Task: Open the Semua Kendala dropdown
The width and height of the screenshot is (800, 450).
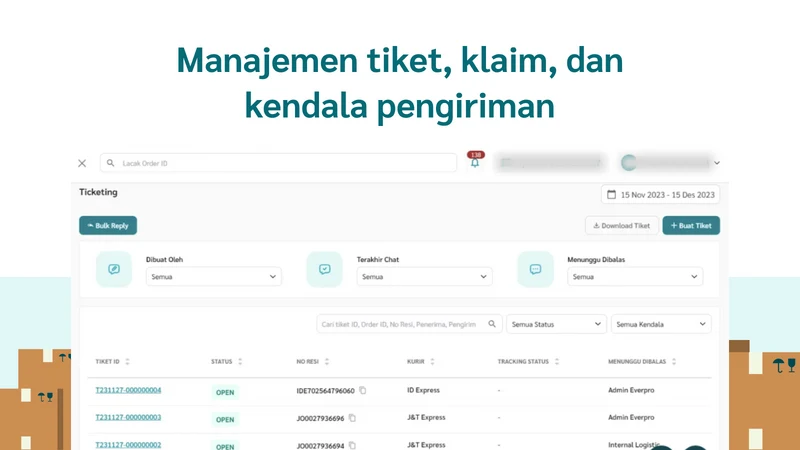Action: coord(661,324)
